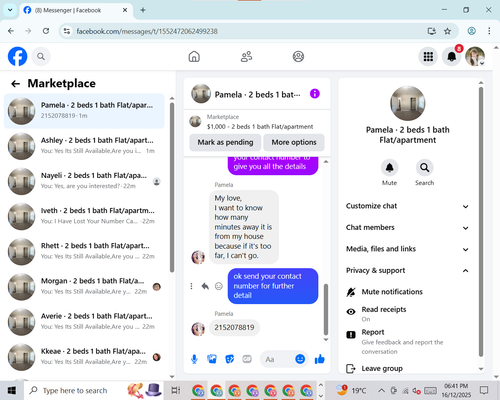Screen dimensions: 500x400
Task: Open conversation information purple icon
Action: tap(315, 94)
